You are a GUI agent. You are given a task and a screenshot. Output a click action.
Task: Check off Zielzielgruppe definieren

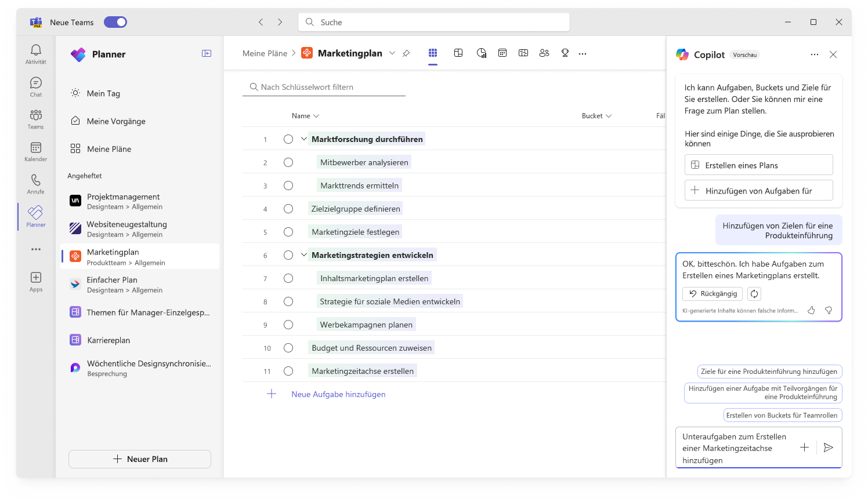tap(288, 209)
